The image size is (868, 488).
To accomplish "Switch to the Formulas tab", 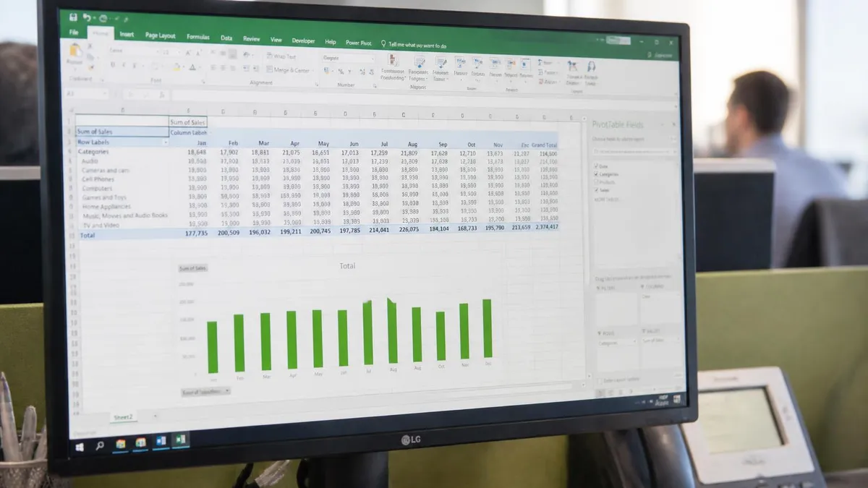I will [x=198, y=37].
